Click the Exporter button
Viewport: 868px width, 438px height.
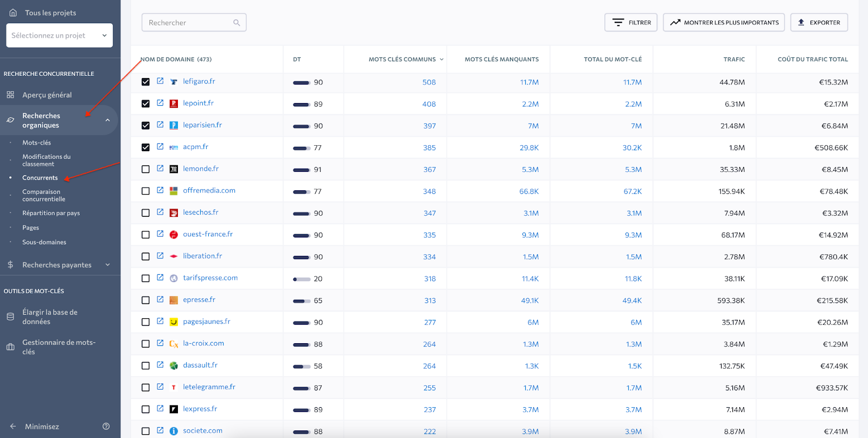click(819, 22)
